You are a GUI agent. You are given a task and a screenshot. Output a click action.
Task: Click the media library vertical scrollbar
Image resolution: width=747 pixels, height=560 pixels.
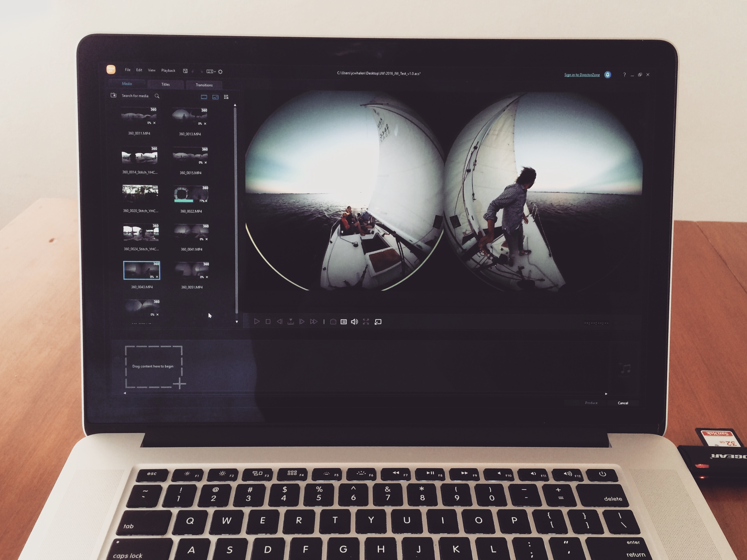(236, 211)
